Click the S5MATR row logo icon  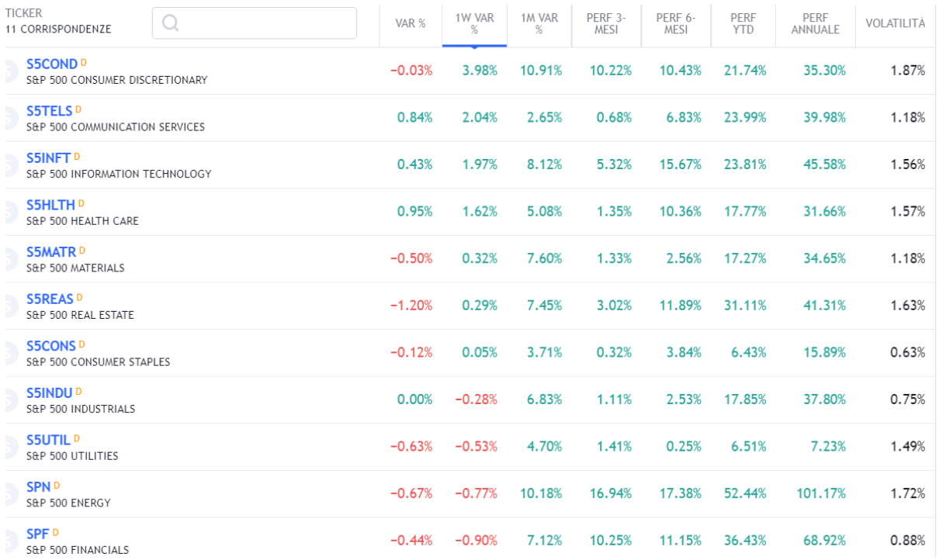click(10, 260)
